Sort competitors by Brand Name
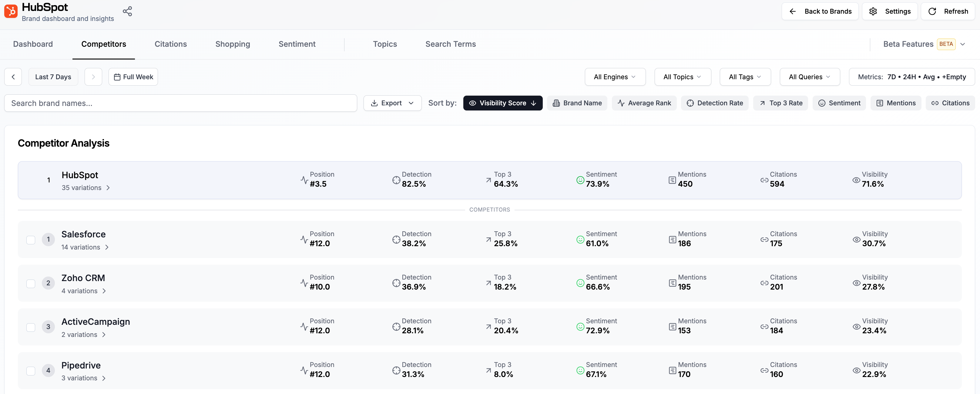This screenshot has width=980, height=394. 577,103
